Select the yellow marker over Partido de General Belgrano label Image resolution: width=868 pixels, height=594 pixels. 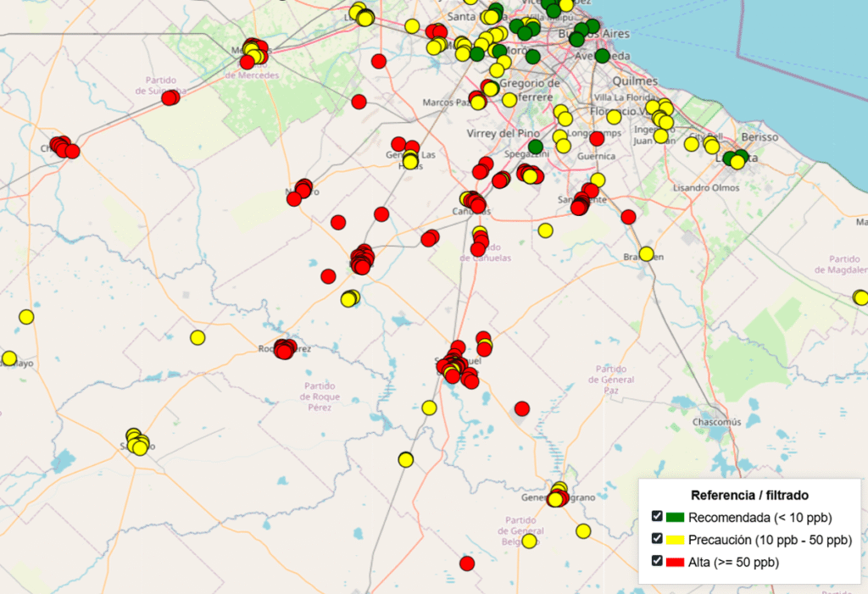530,541
